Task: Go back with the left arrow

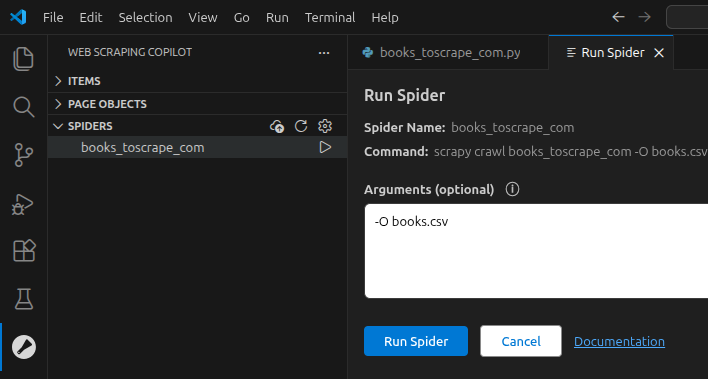Action: [618, 17]
